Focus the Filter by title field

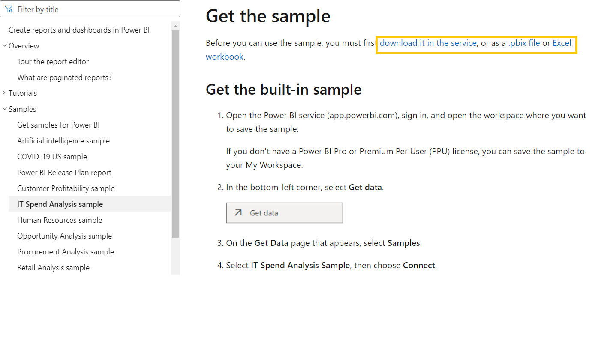click(90, 9)
